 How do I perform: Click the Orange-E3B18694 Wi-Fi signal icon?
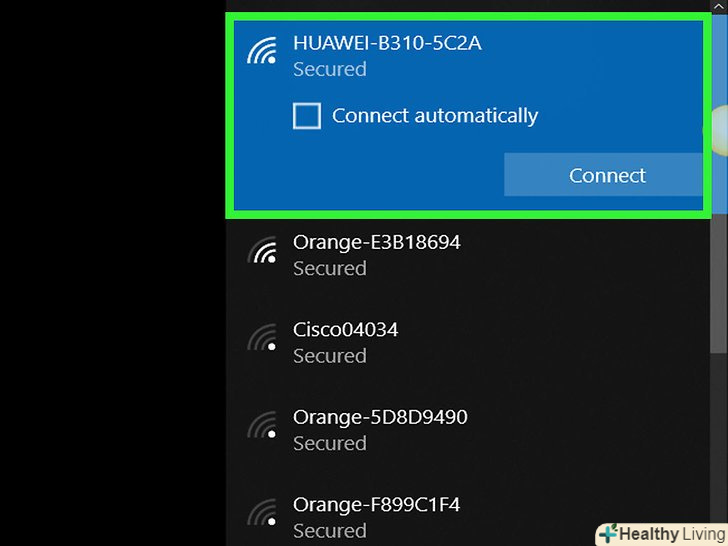pyautogui.click(x=262, y=250)
